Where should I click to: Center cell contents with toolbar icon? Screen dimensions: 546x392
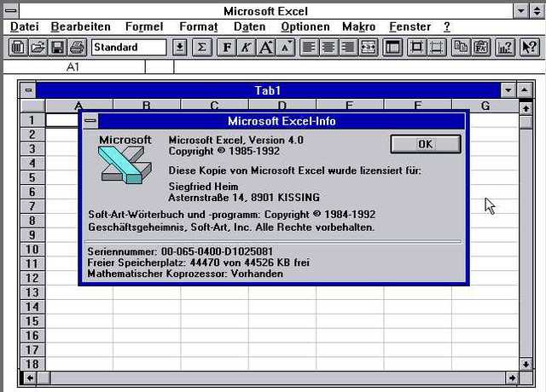(328, 47)
